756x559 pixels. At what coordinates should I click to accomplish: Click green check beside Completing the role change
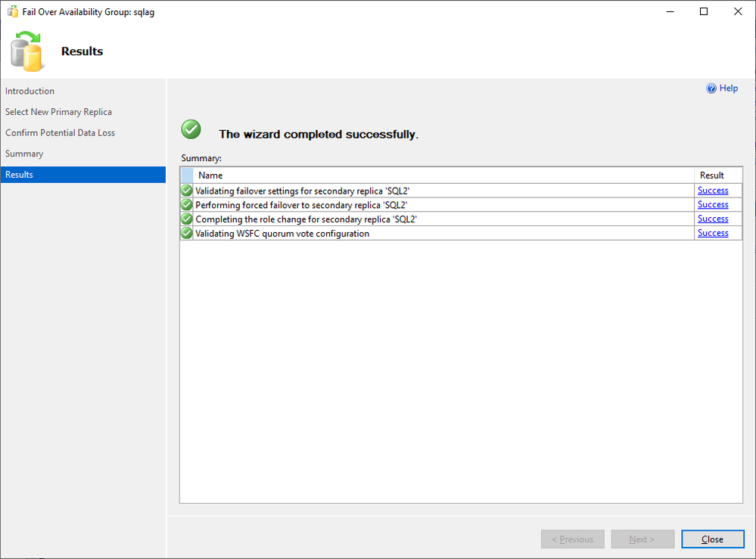[x=187, y=219]
